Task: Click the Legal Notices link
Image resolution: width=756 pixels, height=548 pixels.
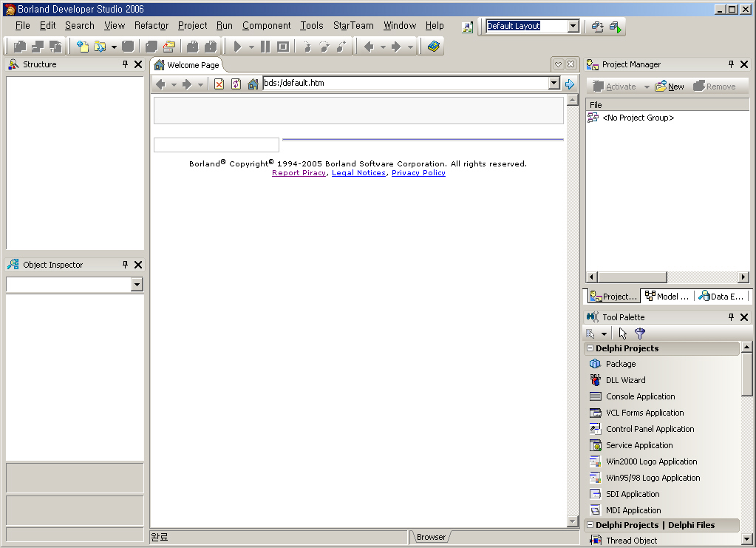Action: (x=358, y=173)
